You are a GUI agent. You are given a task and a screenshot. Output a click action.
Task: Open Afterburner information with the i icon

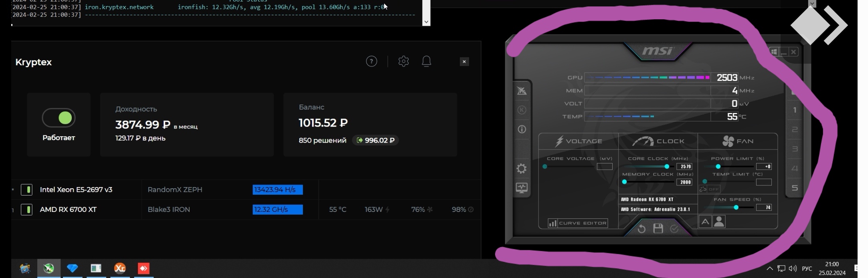click(522, 129)
